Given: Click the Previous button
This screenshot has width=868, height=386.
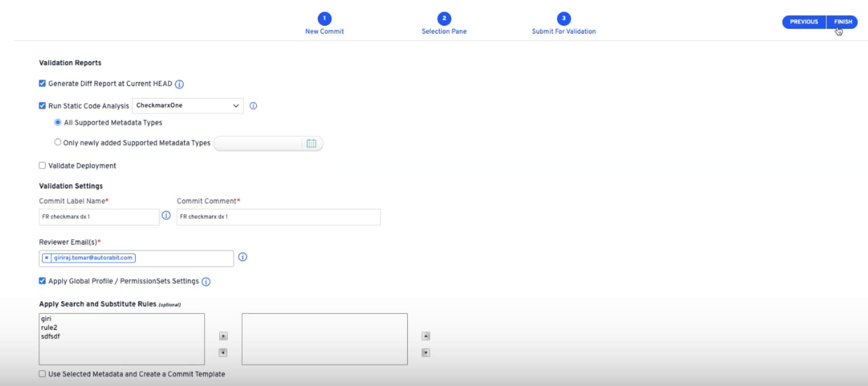Looking at the screenshot, I should 804,22.
